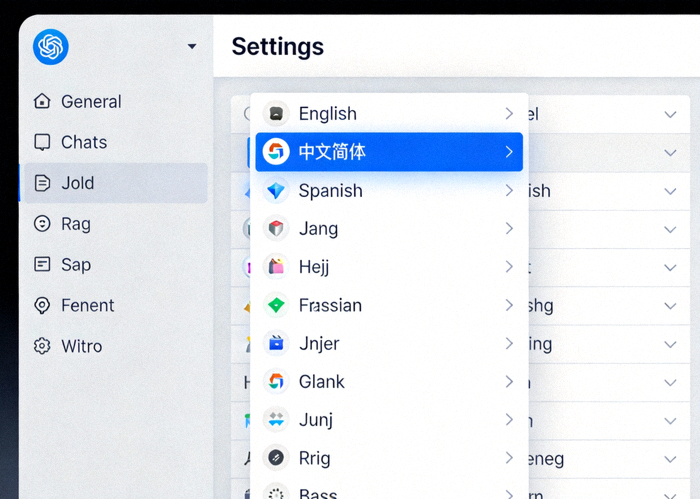Viewport: 700px width, 499px height.
Task: Click the shield icon next to Jang
Action: click(276, 229)
